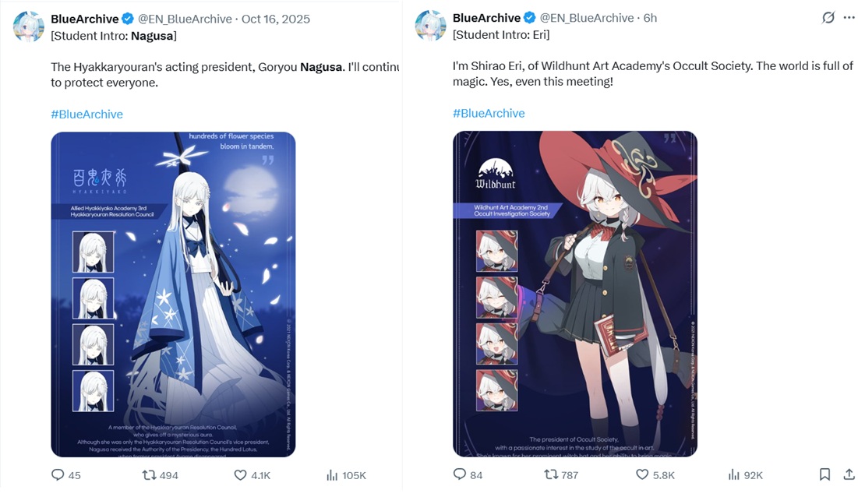Open #BlueArchive hashtag in Nagusa tweet
Viewport: 858px width, 504px height.
87,114
